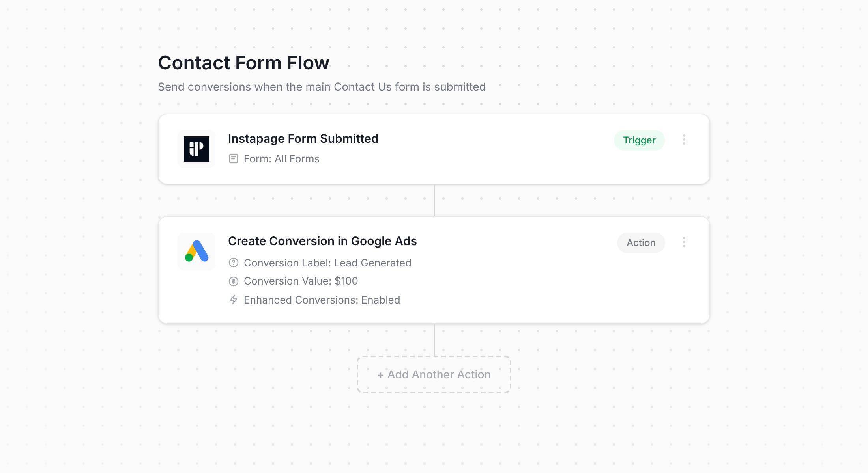
Task: Click the question icon beside Conversion Label
Action: coord(234,263)
